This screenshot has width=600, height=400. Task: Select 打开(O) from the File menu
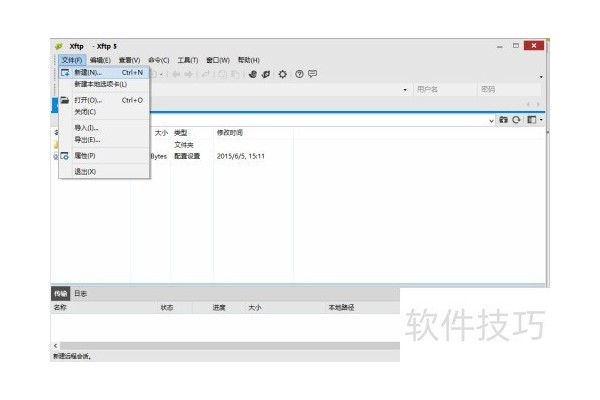point(88,100)
